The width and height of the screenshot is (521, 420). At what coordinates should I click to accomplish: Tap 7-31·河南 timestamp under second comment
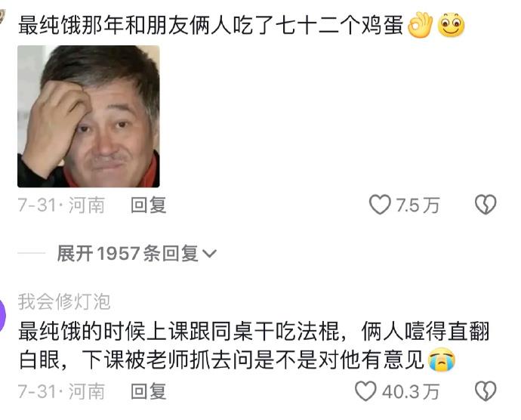click(x=61, y=391)
